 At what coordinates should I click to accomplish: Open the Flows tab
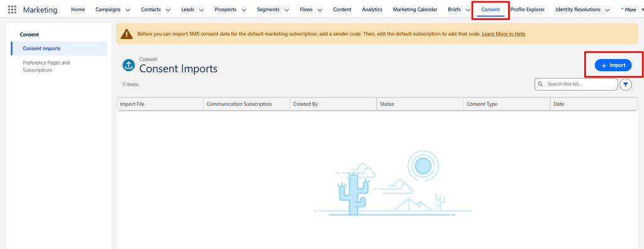click(x=306, y=9)
